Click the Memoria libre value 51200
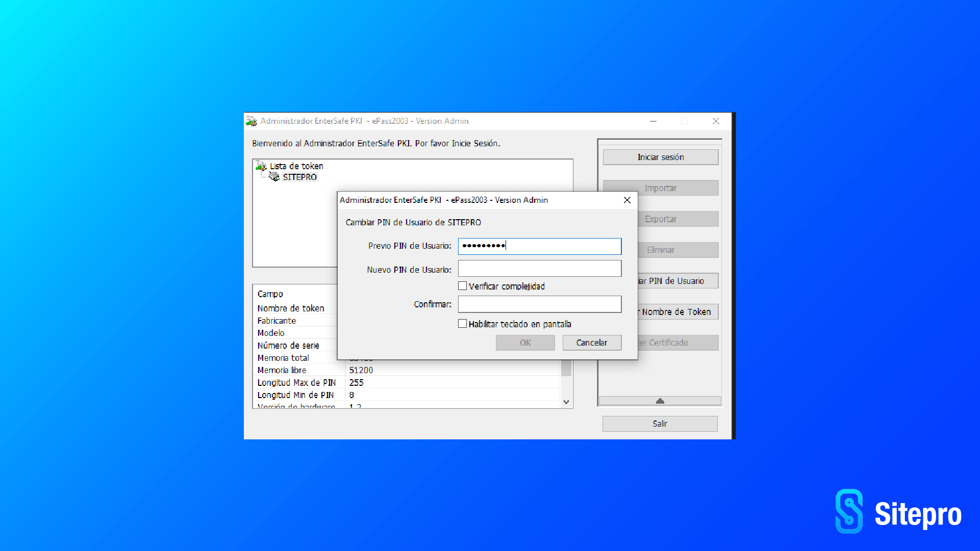Viewport: 980px width, 551px height. 361,370
